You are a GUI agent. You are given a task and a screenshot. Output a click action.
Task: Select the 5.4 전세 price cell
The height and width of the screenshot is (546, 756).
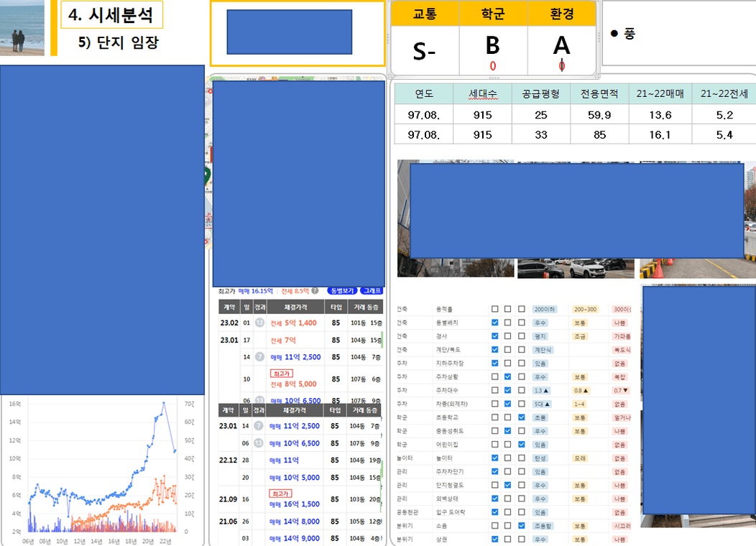pos(724,134)
